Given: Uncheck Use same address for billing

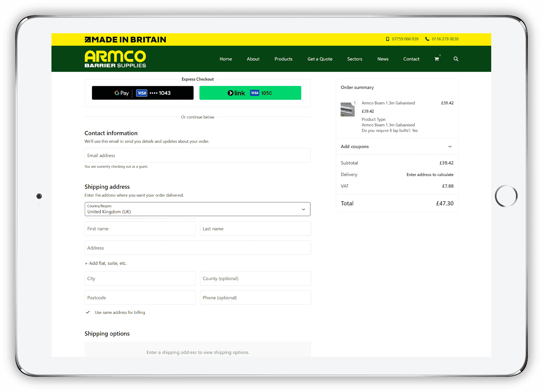Looking at the screenshot, I should point(88,312).
